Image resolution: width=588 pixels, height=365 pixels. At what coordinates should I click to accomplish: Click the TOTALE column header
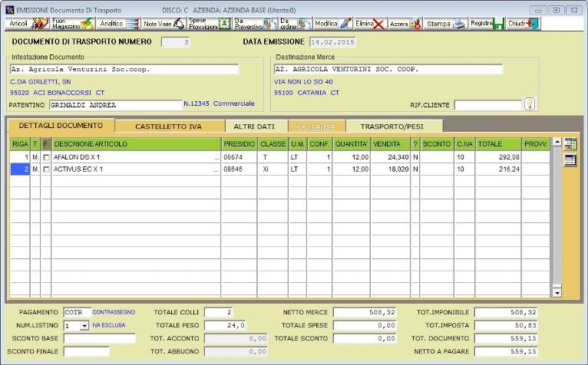498,144
